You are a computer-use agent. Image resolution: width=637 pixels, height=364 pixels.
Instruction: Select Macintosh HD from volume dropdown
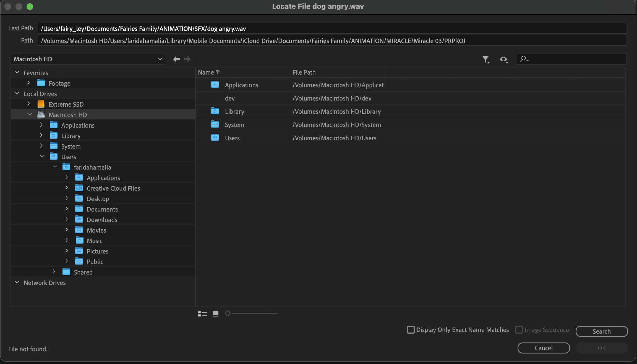pos(87,59)
